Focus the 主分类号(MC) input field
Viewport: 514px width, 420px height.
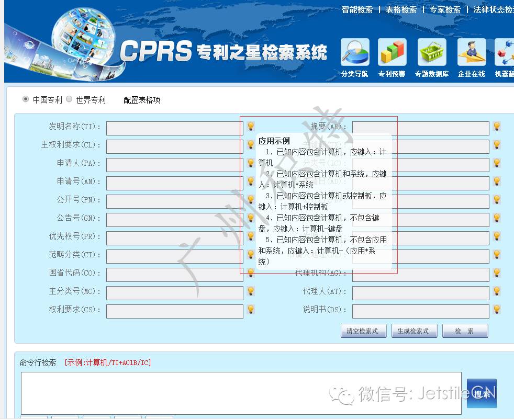175,293
